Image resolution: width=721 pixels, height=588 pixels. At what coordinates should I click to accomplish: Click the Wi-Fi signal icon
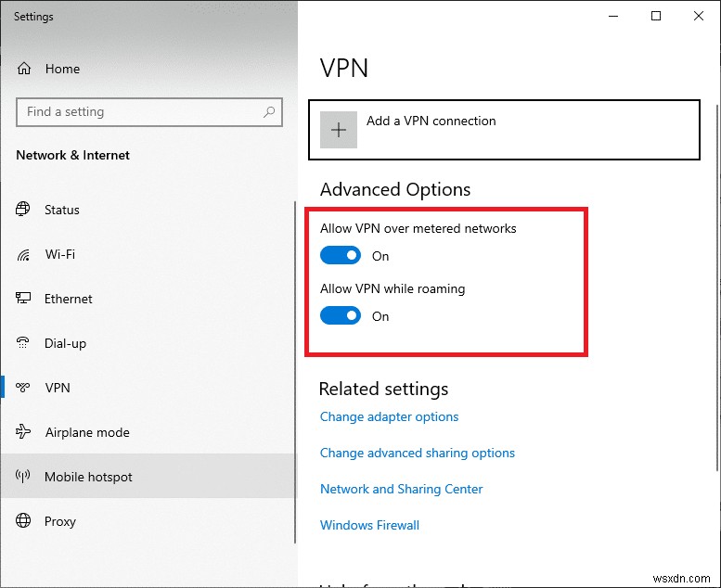pos(23,254)
